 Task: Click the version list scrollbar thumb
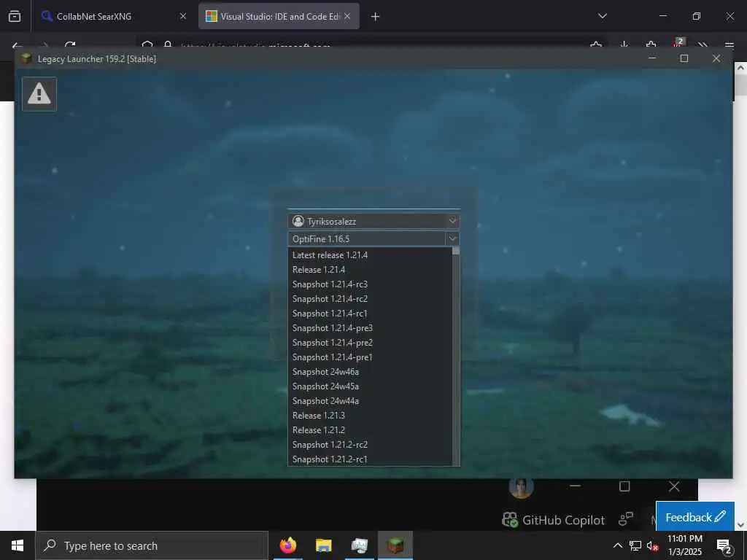(456, 251)
